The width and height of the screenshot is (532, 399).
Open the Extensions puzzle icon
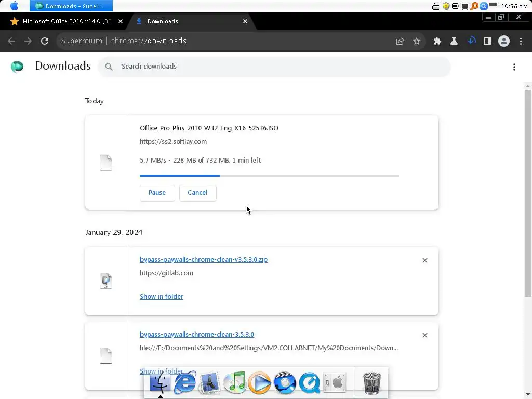coord(437,41)
